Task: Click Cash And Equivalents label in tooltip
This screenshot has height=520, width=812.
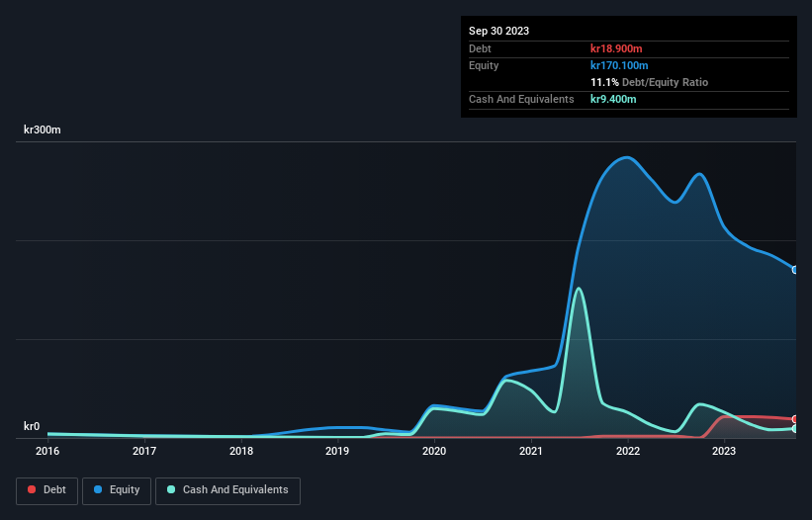Action: click(521, 99)
